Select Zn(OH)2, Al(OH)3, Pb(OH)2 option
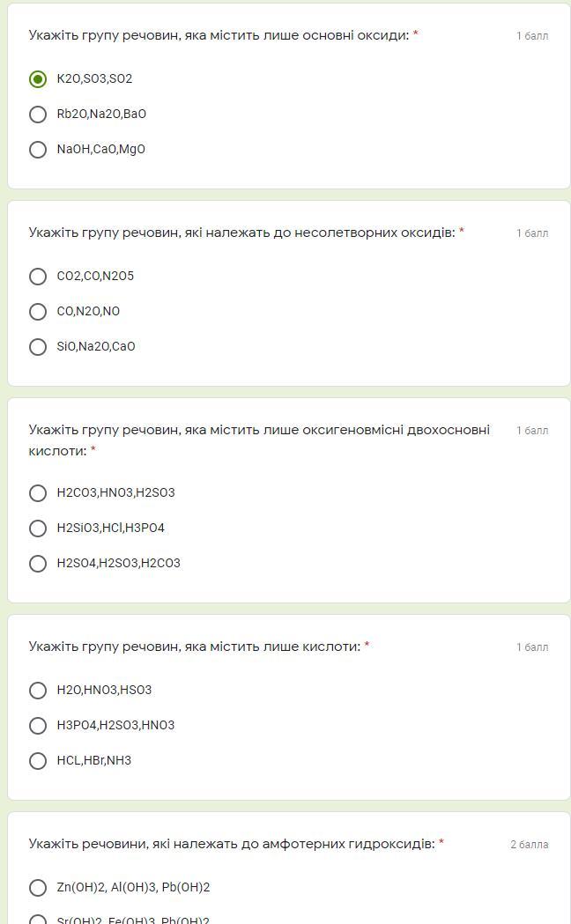 (x=38, y=888)
